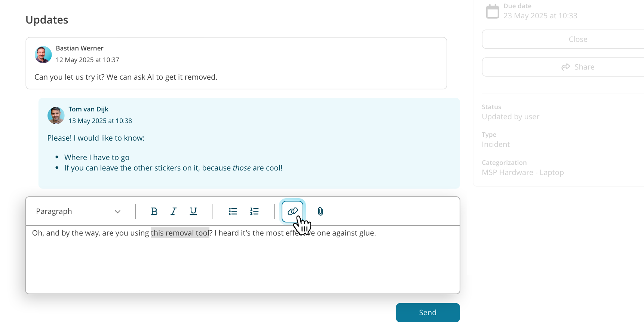The width and height of the screenshot is (644, 335).
Task: Click Bastian Werner's name
Action: point(80,48)
